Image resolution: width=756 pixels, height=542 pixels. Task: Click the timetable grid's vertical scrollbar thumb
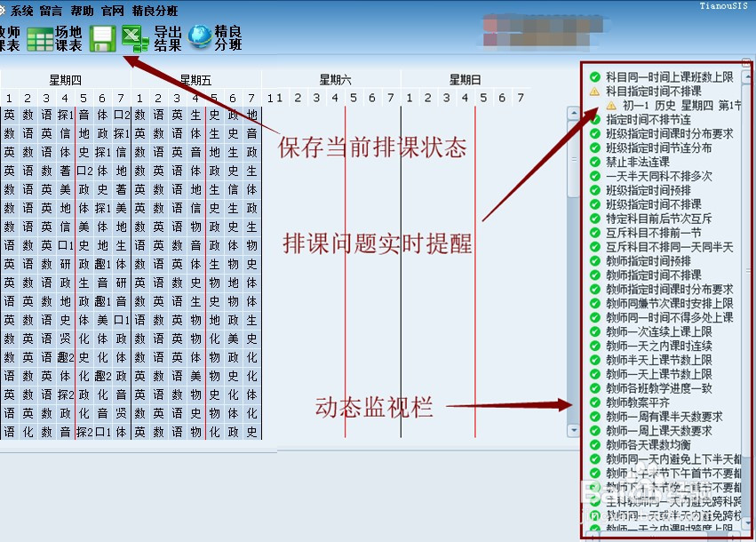coord(573,159)
